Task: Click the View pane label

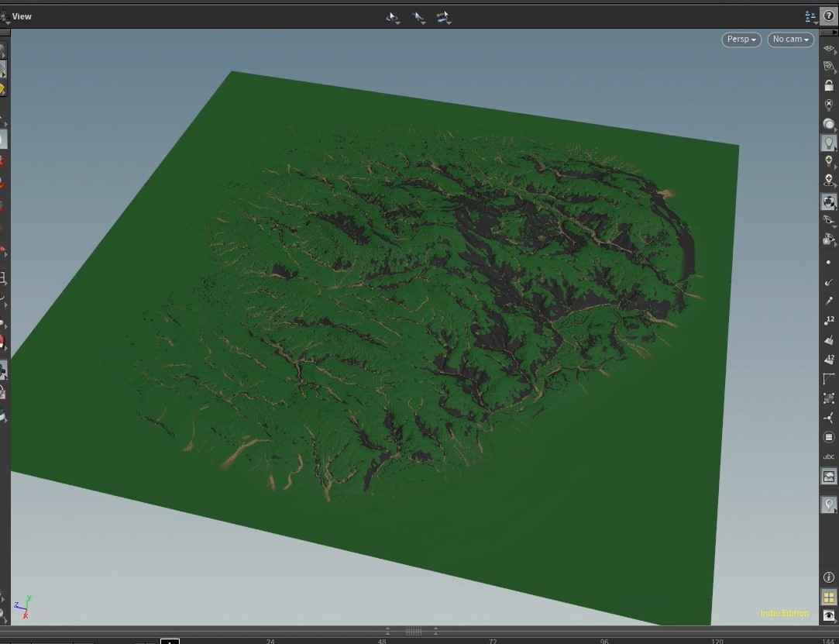Action: [22, 16]
